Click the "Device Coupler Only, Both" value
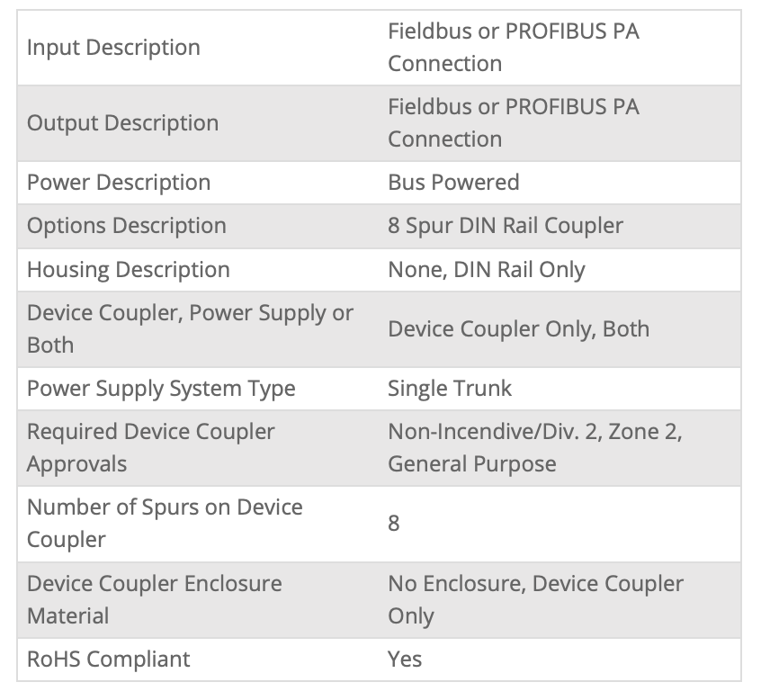Screen dimensions: 761x700 [x=518, y=329]
